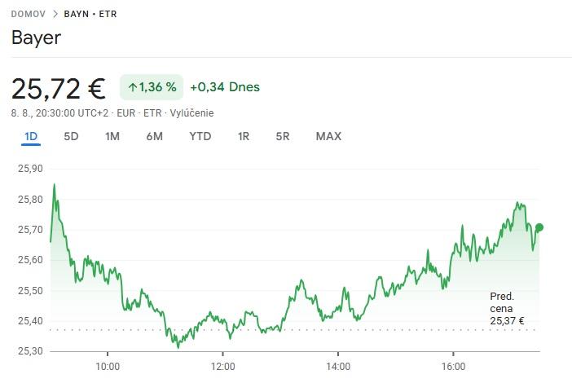Click the breadcrumb chevron arrow

coord(55,14)
